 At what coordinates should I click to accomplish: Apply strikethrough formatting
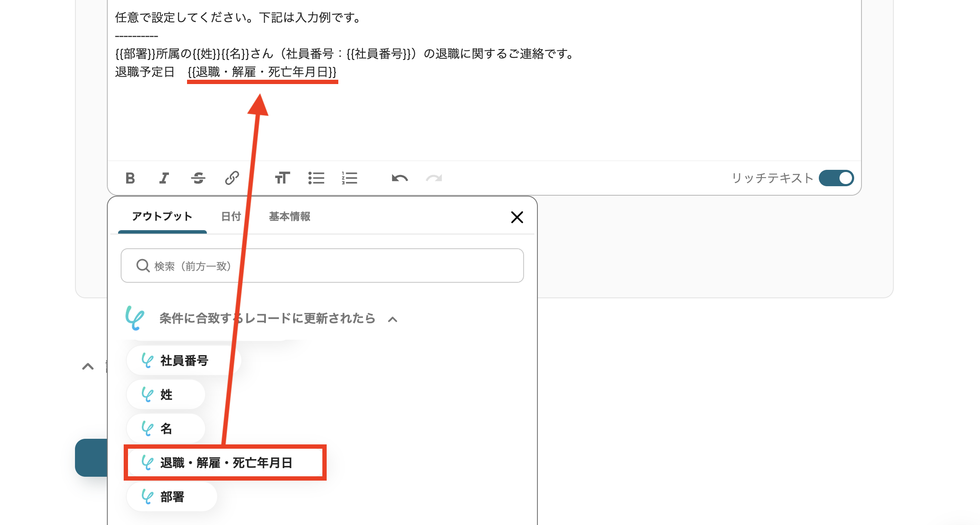[x=198, y=178]
